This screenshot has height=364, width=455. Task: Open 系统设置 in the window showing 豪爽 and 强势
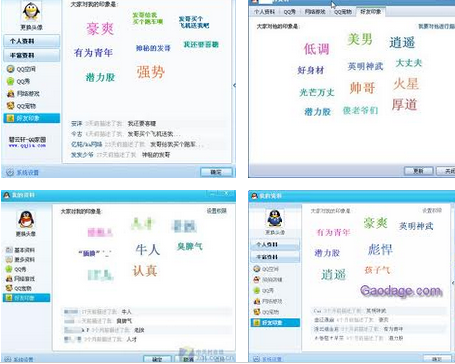(23, 172)
